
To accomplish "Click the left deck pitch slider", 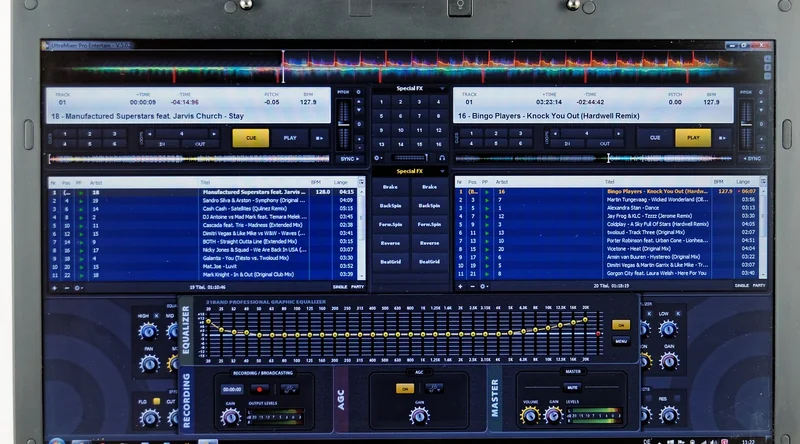I will (344, 124).
